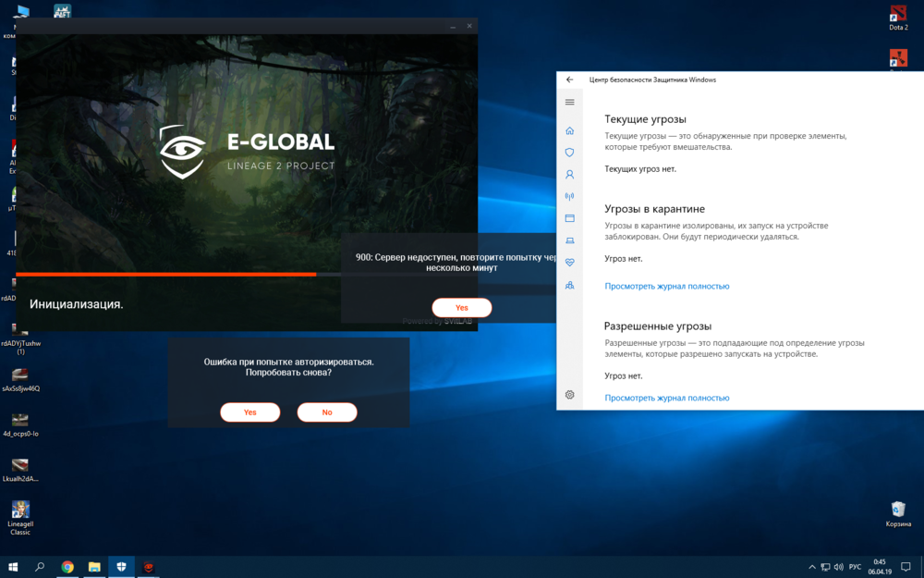924x578 pixels.
Task: Select the firewall and network signal icon
Action: [x=569, y=196]
